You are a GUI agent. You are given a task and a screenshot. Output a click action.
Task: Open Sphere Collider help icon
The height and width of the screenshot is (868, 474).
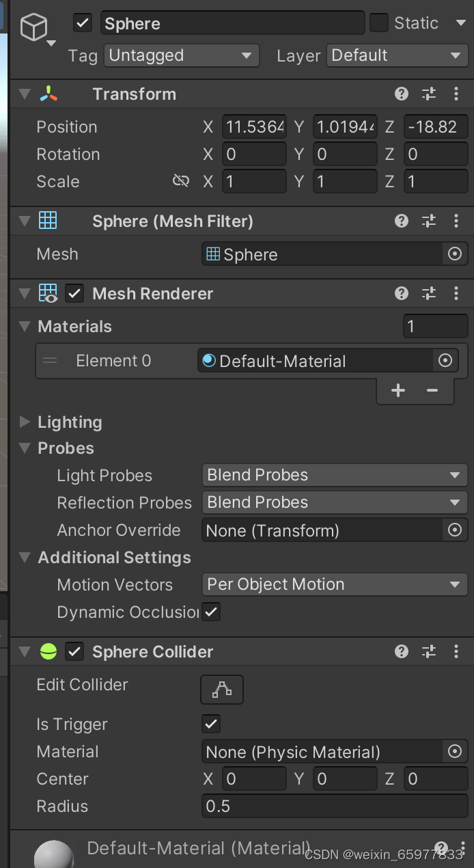402,652
